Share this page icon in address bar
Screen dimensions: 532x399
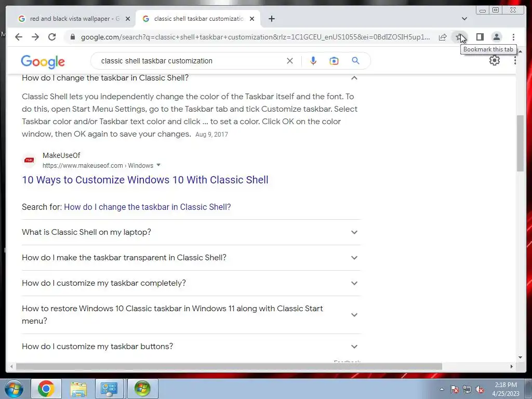[x=443, y=37]
